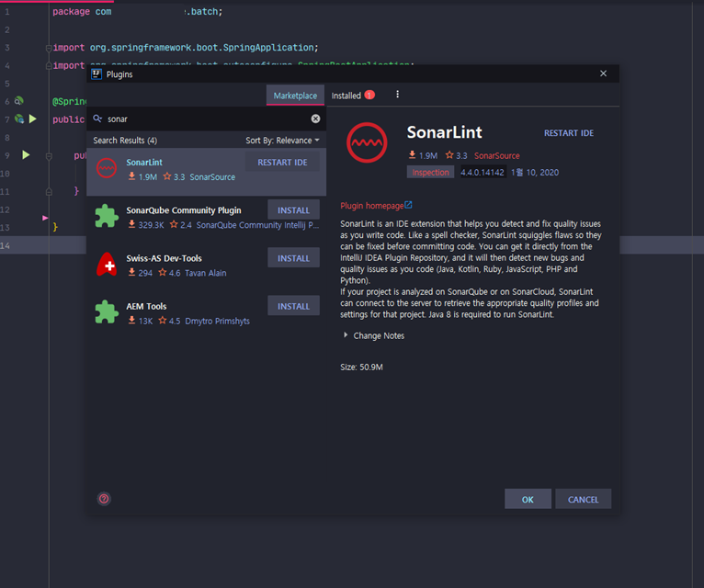Click the Spring gutter icon on line 7
This screenshot has height=588, width=704.
tap(19, 119)
